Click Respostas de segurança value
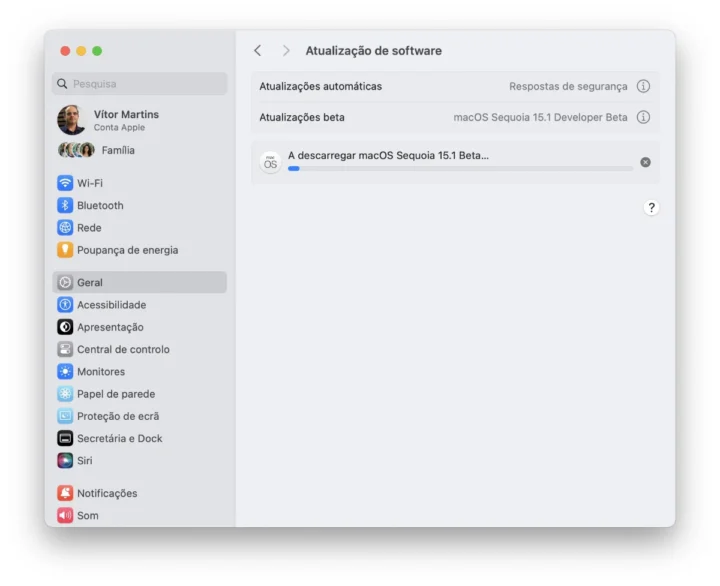 568,86
